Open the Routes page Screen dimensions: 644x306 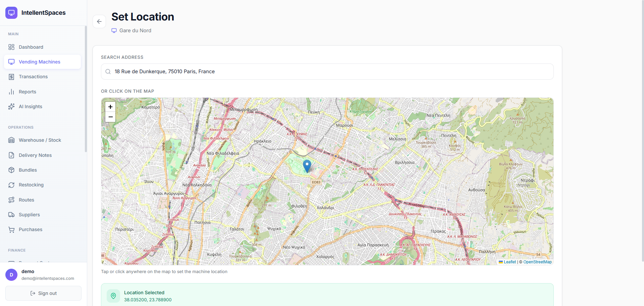click(x=42, y=200)
